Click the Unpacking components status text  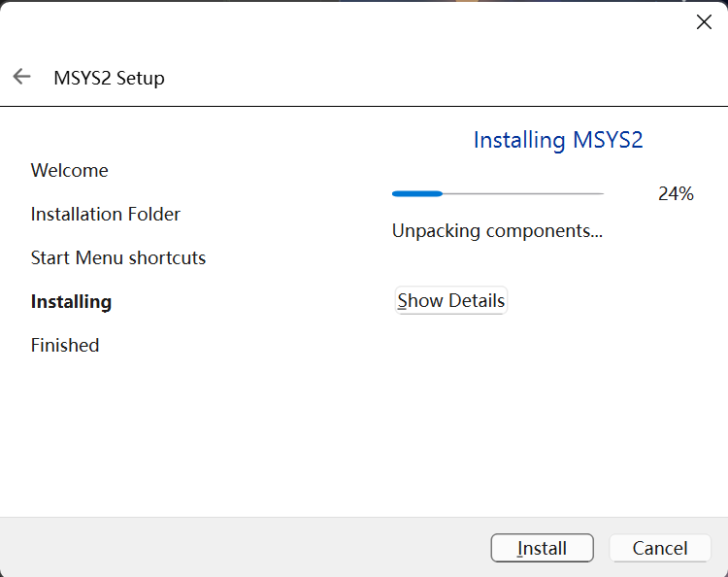pos(497,230)
